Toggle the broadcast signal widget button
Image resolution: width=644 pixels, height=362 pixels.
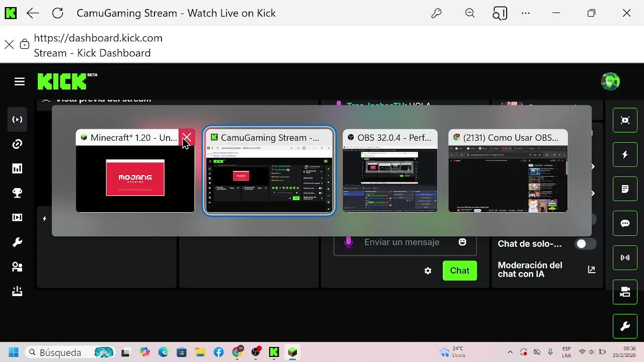[625, 258]
